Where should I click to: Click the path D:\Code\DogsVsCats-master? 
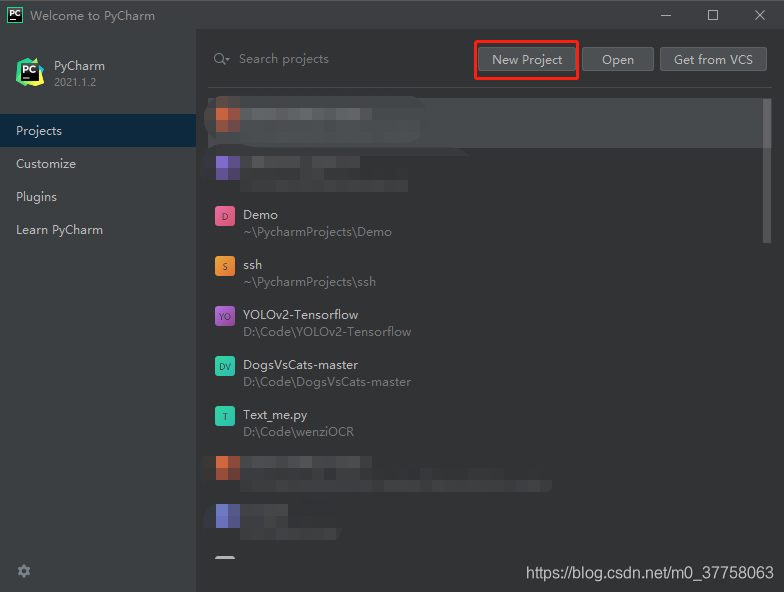tap(327, 382)
